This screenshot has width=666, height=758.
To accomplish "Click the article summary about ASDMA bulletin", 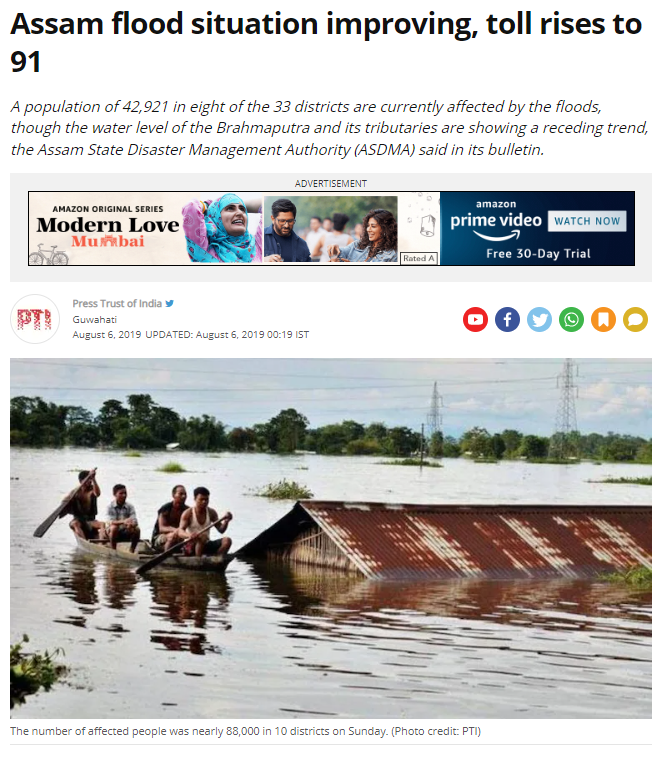I will pyautogui.click(x=330, y=128).
